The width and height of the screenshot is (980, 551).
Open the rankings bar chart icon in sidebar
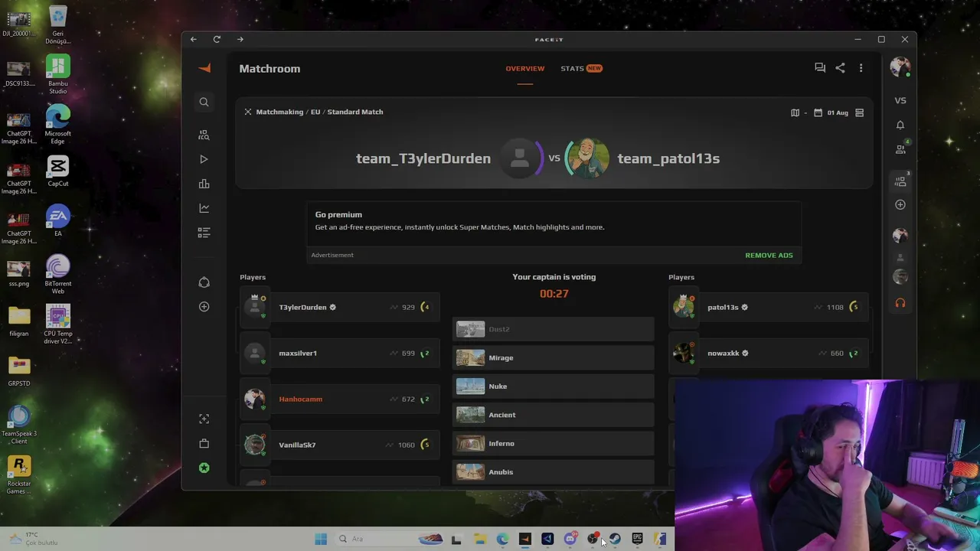(x=204, y=184)
